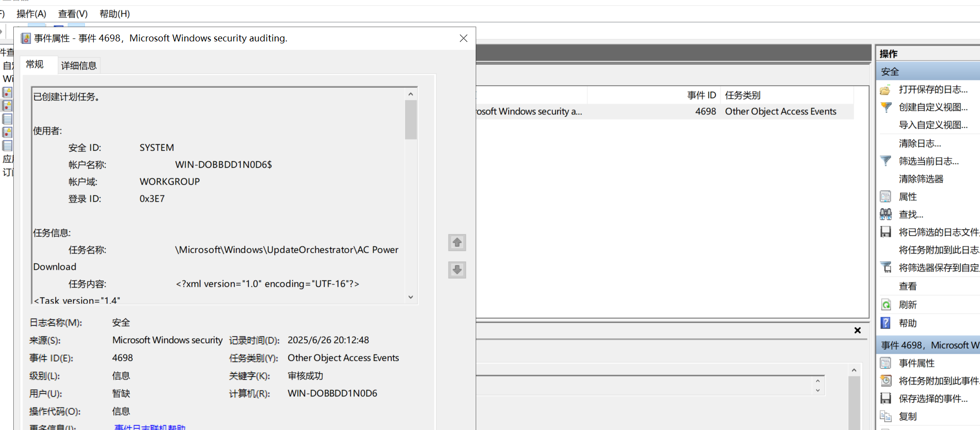Click the copy icon in the actions pane
The image size is (980, 430).
[885, 416]
